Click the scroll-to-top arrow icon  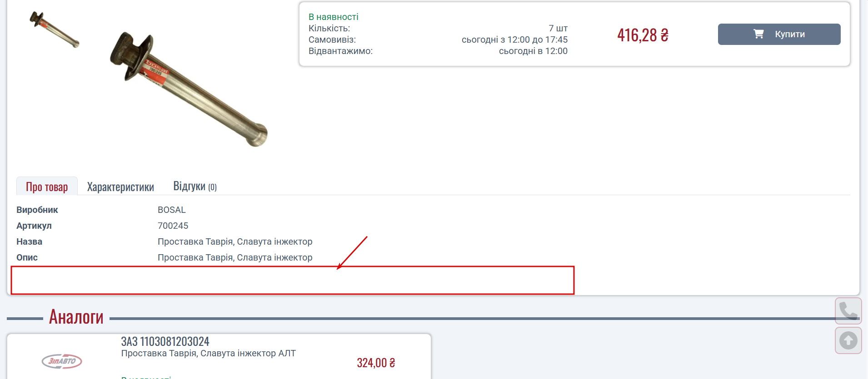coord(848,340)
